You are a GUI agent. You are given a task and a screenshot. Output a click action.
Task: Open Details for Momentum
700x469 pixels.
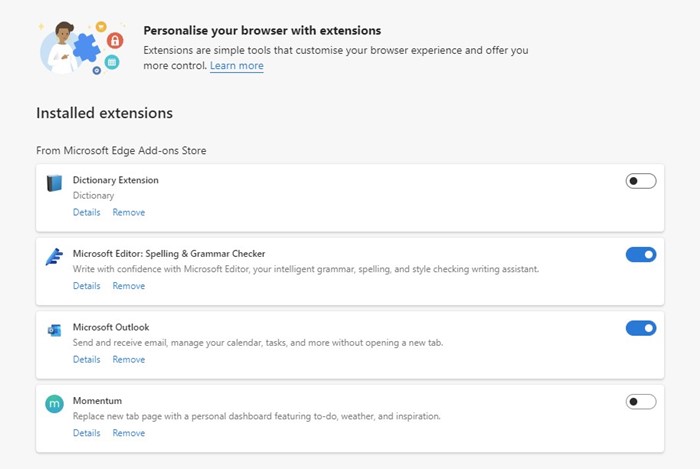[x=86, y=433]
